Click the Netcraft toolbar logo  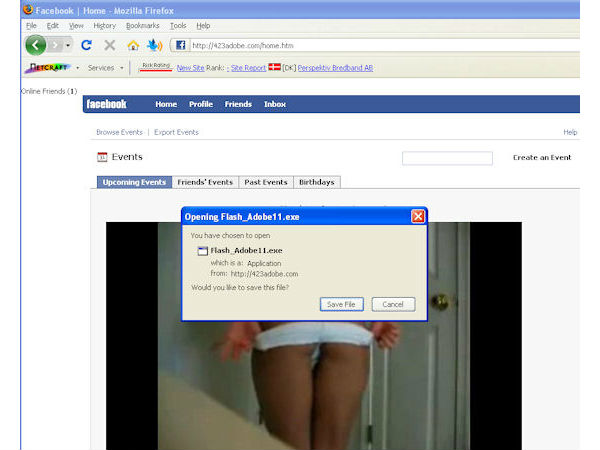[x=48, y=68]
